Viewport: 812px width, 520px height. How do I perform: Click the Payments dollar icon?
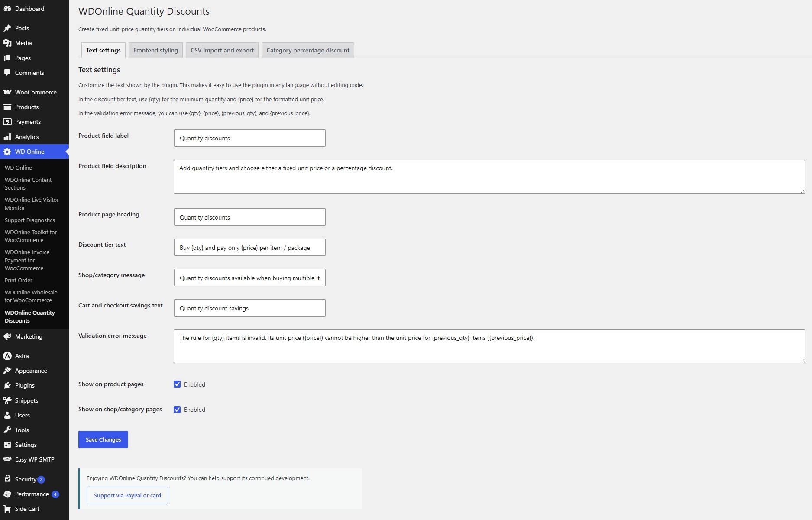(x=7, y=122)
